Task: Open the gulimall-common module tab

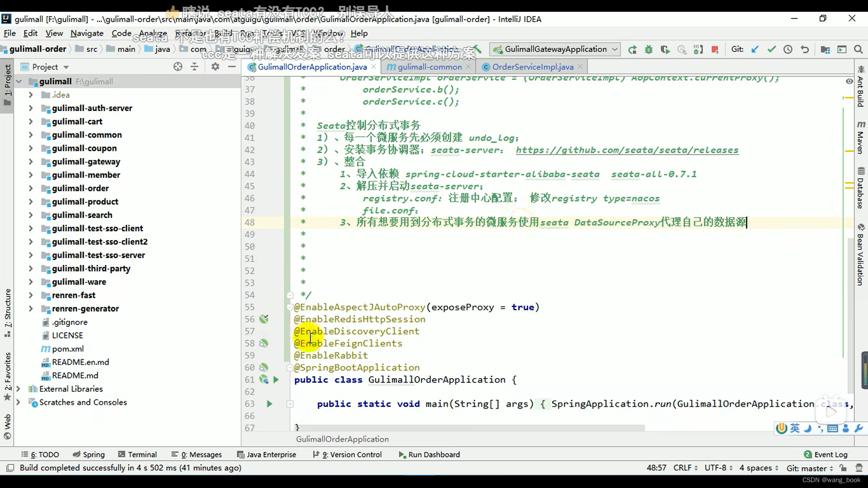Action: (429, 67)
